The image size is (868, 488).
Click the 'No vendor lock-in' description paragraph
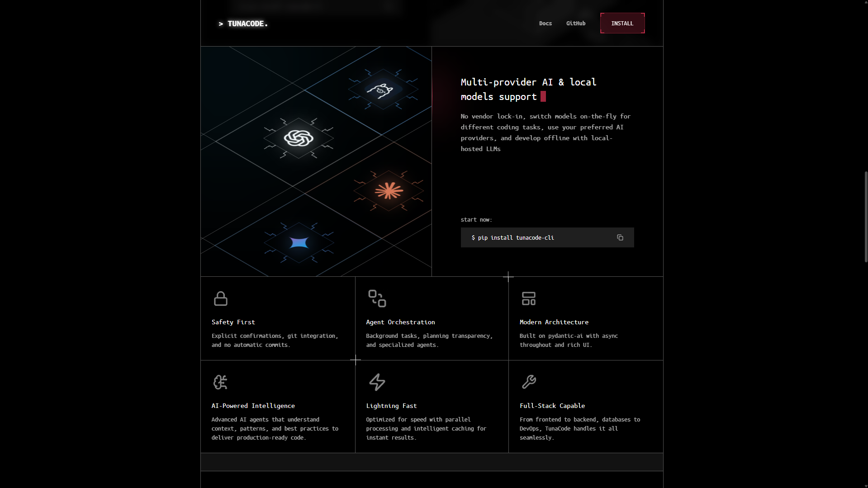click(545, 133)
